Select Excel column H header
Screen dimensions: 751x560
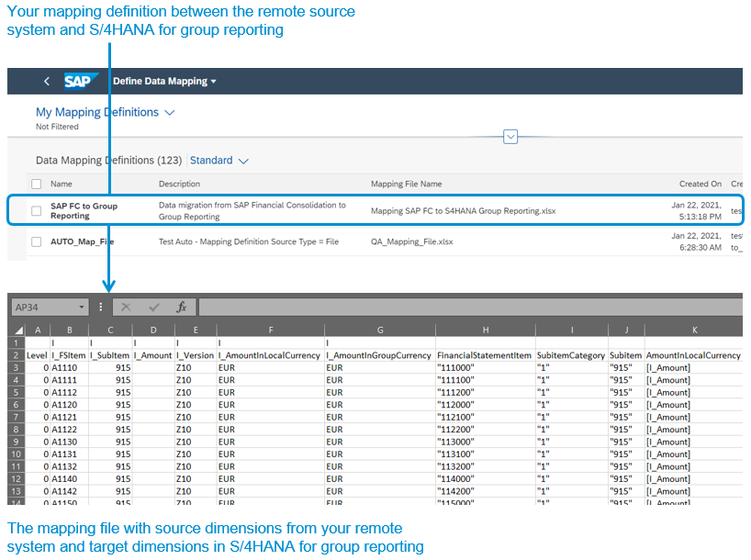coord(486,330)
